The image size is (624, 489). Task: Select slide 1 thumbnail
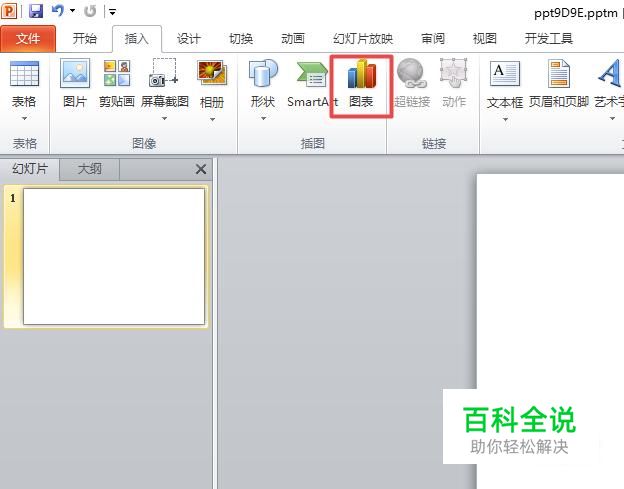click(114, 257)
